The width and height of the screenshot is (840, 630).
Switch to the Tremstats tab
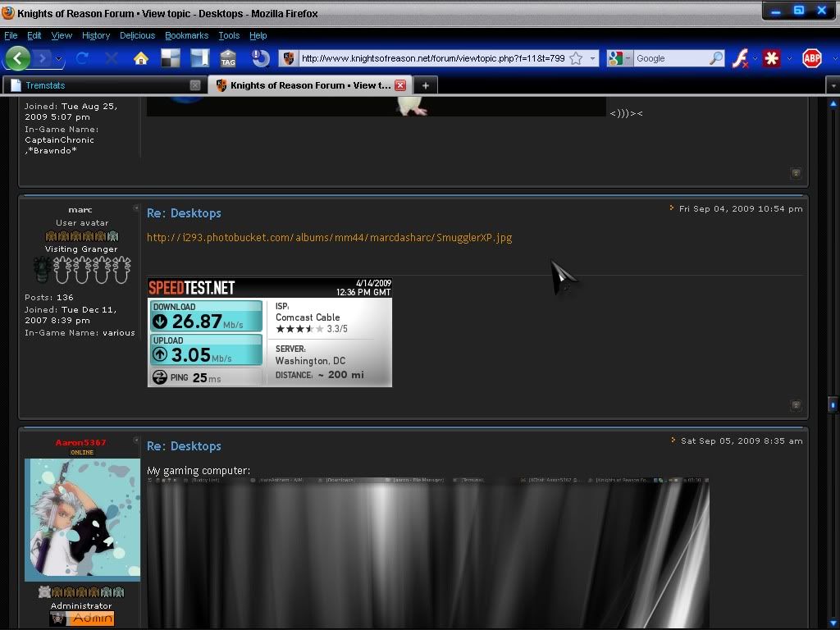point(103,85)
